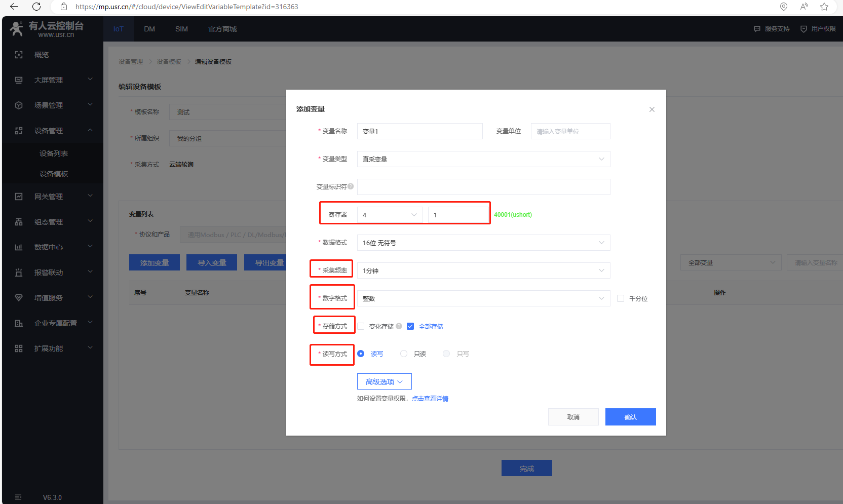843x504 pixels.
Task: Switch to the DM tab
Action: [x=149, y=29]
